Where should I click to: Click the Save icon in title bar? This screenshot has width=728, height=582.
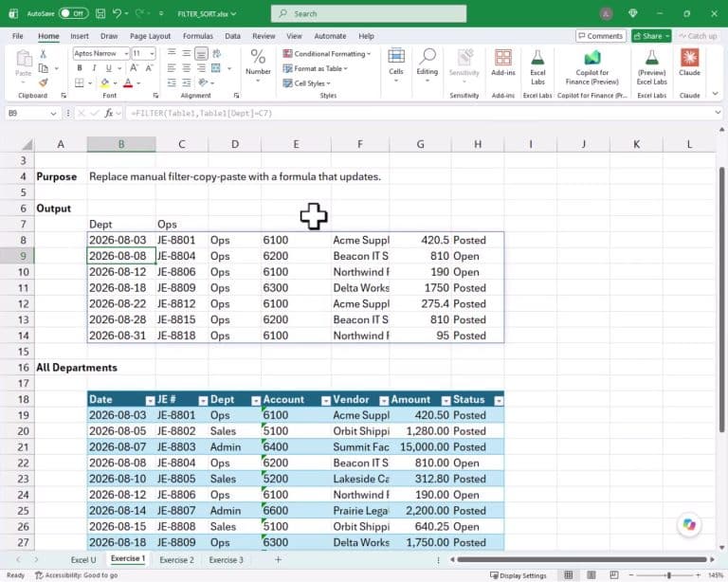coord(100,13)
